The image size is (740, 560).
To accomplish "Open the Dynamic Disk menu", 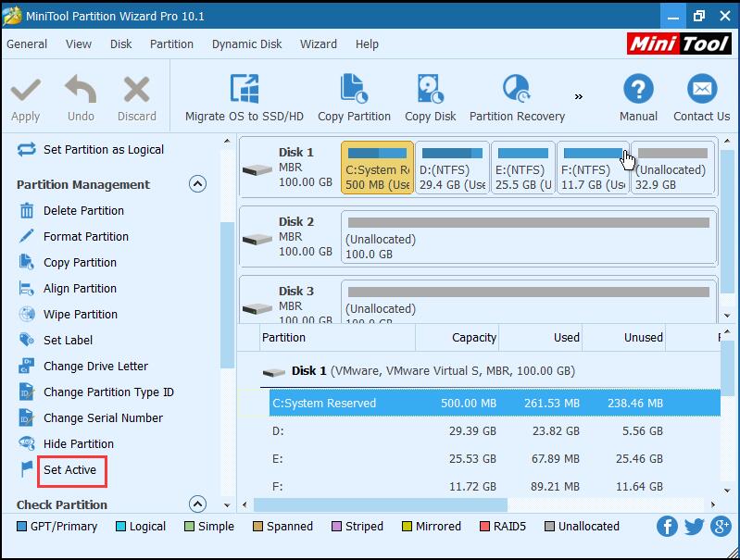I will coord(247,44).
